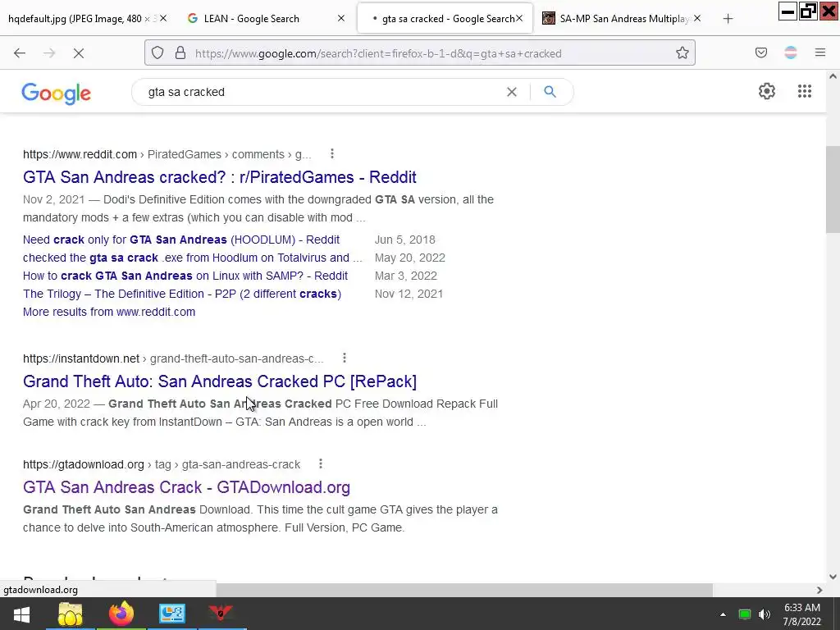Open File Explorer from the taskbar
This screenshot has height=630, width=840.
(71, 614)
